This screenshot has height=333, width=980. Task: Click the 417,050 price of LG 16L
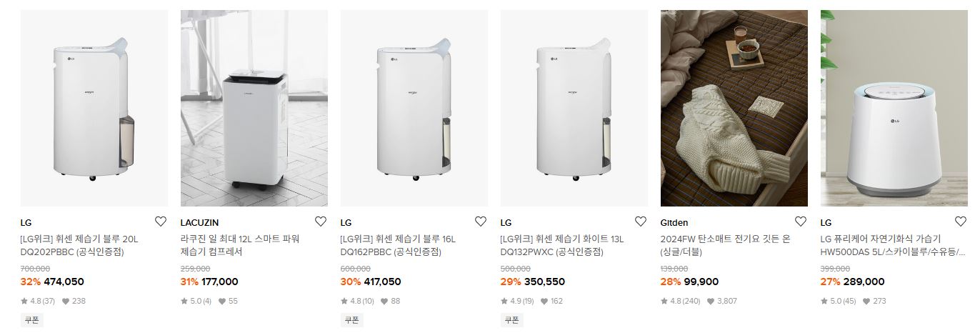382,282
